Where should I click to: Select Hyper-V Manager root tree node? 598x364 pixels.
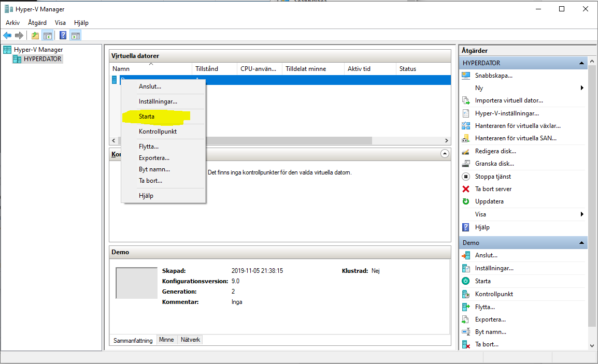click(38, 50)
